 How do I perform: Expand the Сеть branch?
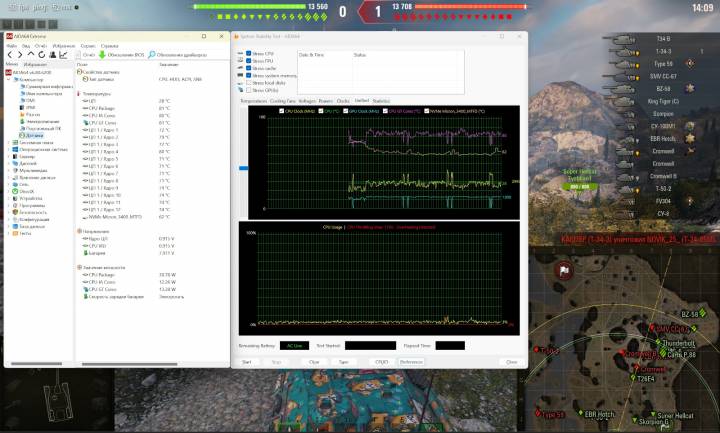[x=8, y=185]
